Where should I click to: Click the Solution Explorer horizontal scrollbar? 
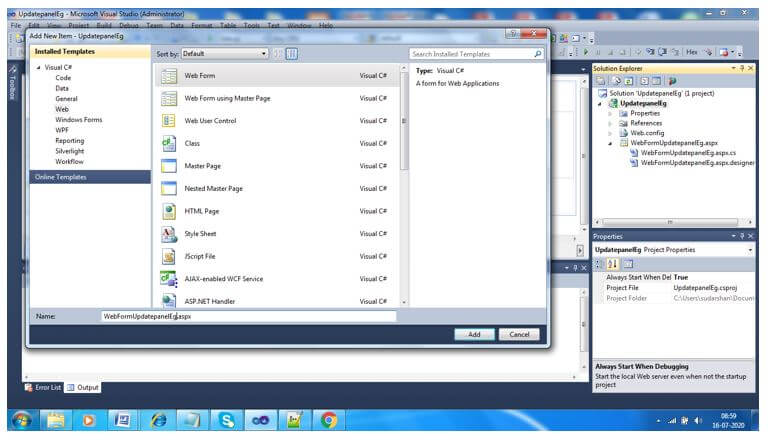click(x=669, y=222)
